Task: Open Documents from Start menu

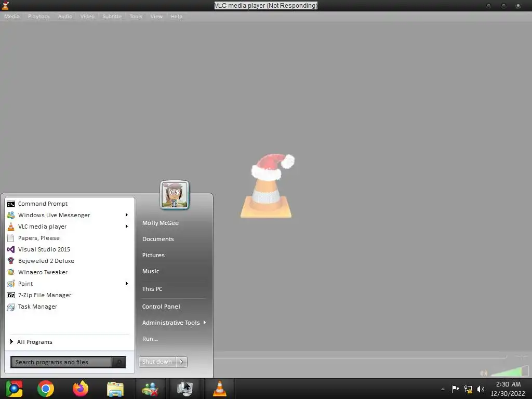Action: pyautogui.click(x=158, y=239)
